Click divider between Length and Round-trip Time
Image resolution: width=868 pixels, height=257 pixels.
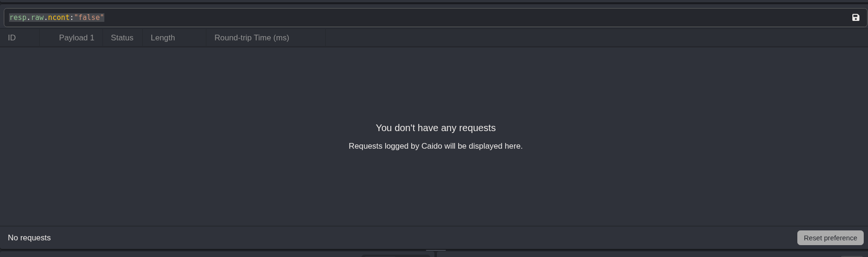pos(206,38)
